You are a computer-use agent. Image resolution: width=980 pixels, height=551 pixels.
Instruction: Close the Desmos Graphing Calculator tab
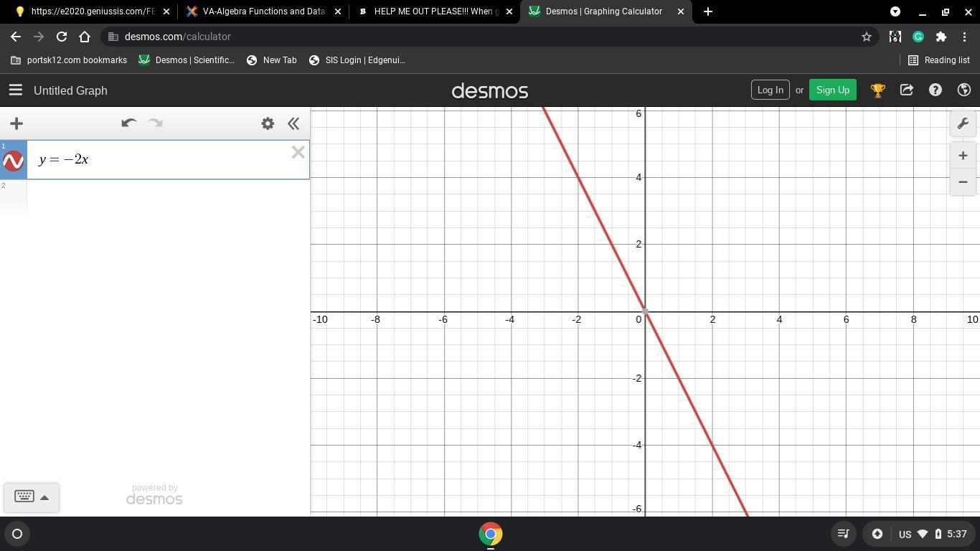[x=681, y=11]
